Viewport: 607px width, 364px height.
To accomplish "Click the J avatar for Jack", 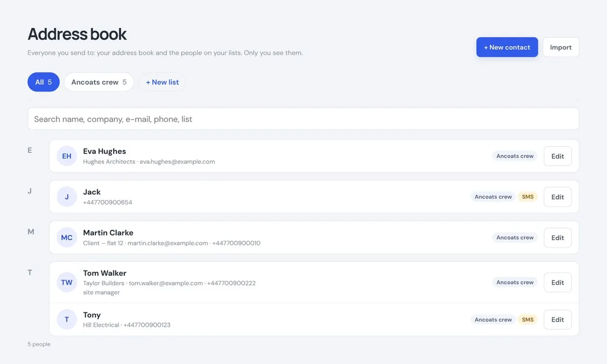I will (x=67, y=197).
